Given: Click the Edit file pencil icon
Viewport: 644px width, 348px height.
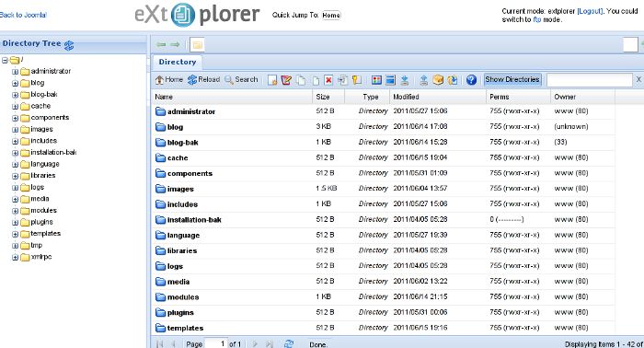Looking at the screenshot, I should pyautogui.click(x=286, y=80).
